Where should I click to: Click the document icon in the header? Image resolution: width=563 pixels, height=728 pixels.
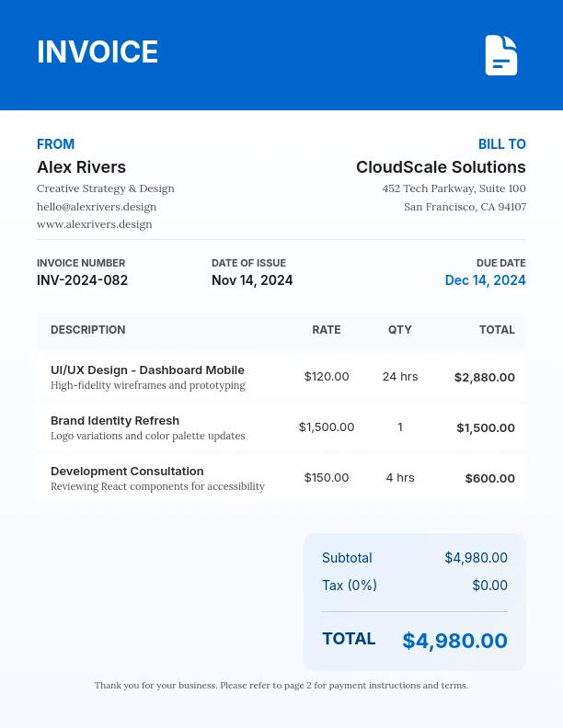tap(501, 55)
